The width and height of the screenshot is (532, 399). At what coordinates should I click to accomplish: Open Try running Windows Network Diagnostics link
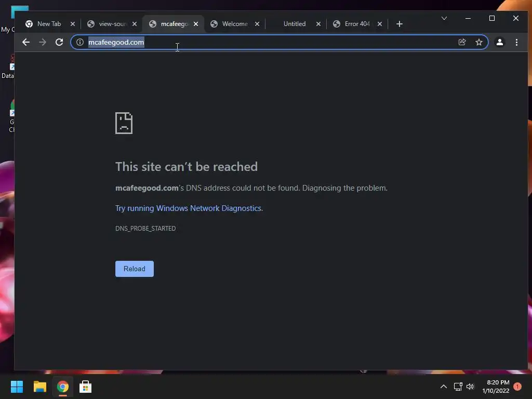pyautogui.click(x=189, y=208)
